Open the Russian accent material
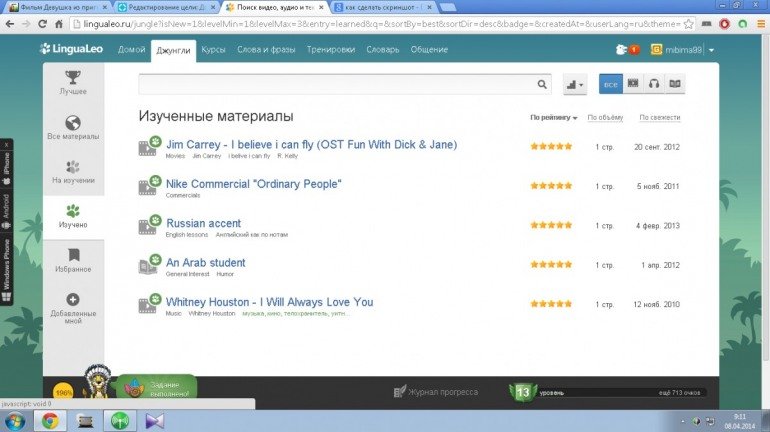This screenshot has height=432, width=770. 203,223
